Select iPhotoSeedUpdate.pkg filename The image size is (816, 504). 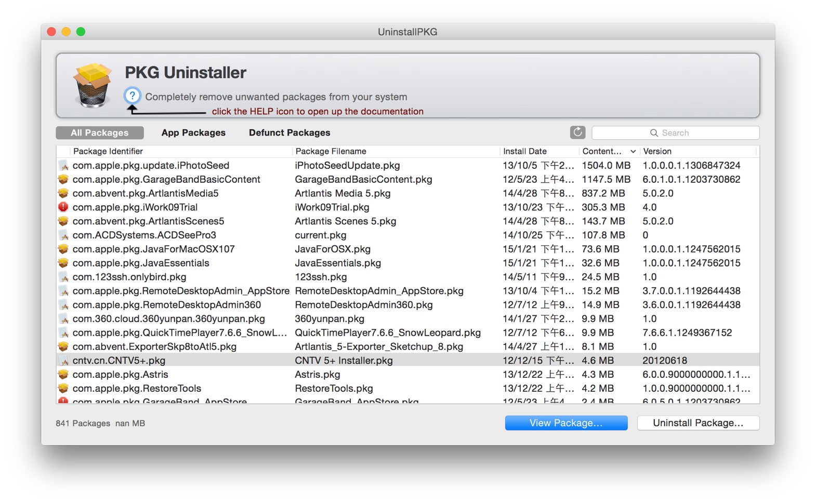347,165
